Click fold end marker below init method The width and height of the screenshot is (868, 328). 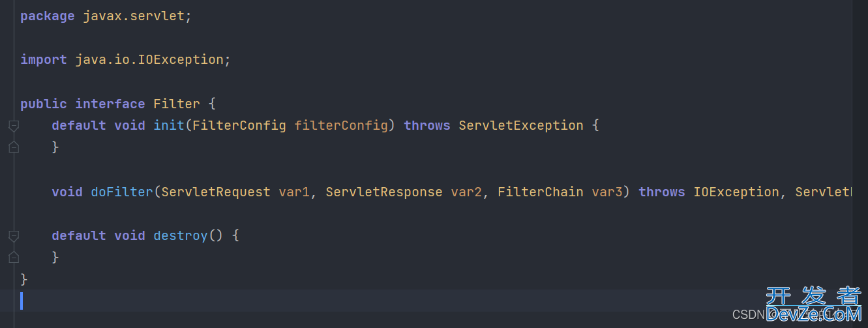[13, 148]
